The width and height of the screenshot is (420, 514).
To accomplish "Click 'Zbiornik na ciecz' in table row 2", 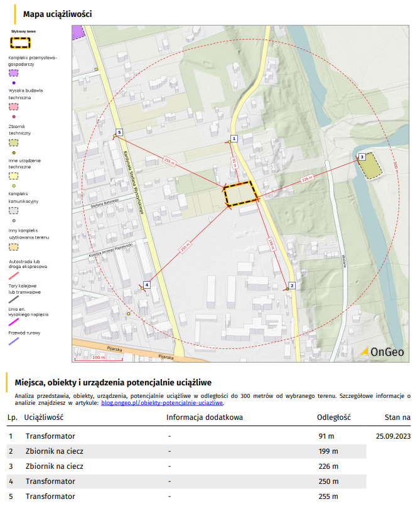I will [55, 451].
